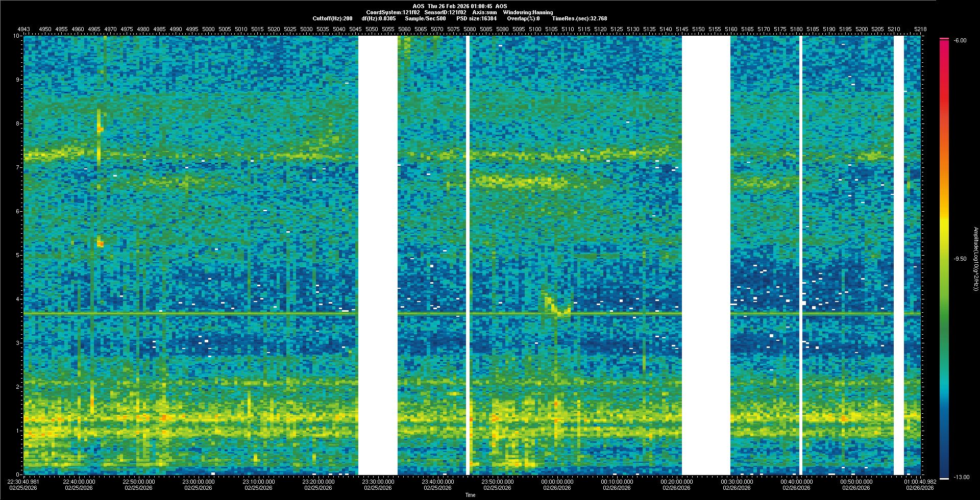Select the "Overlap(%):0" parameter text
The height and width of the screenshot is (500, 980).
523,18
